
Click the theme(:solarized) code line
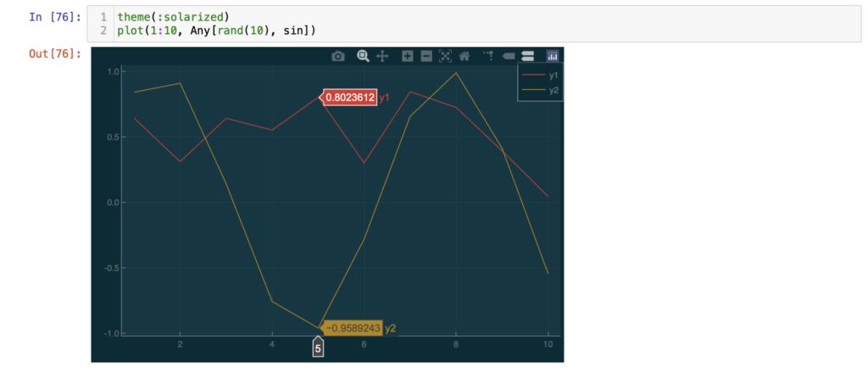(172, 17)
